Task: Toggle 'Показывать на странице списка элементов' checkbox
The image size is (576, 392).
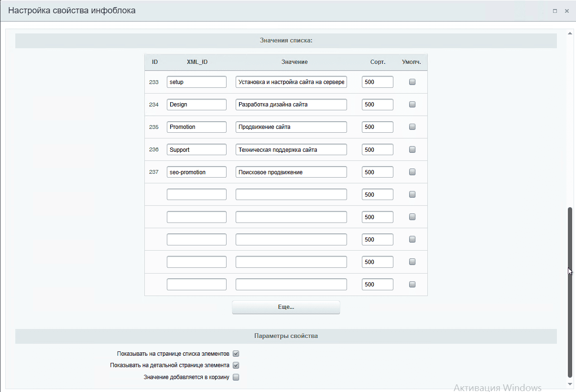Action: click(236, 354)
